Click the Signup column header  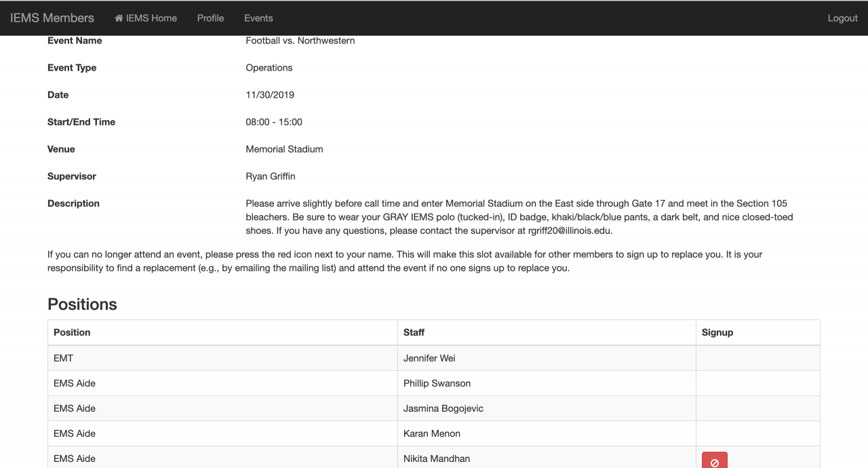(717, 332)
